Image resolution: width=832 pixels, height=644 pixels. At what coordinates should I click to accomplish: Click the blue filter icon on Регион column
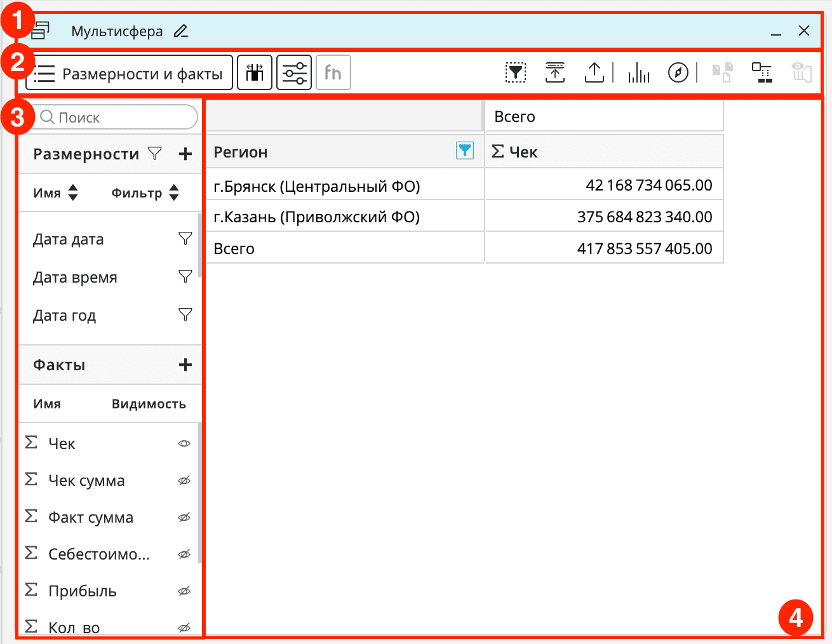click(465, 151)
